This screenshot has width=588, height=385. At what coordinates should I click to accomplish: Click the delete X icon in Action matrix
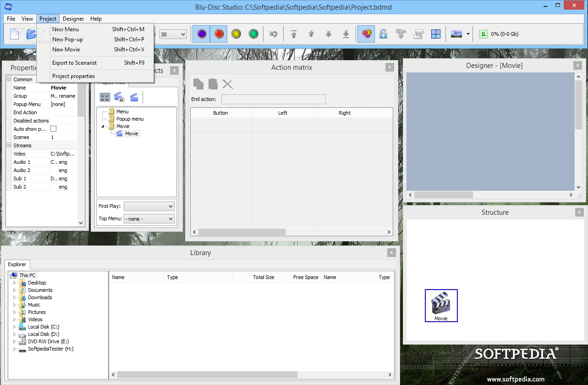(228, 84)
